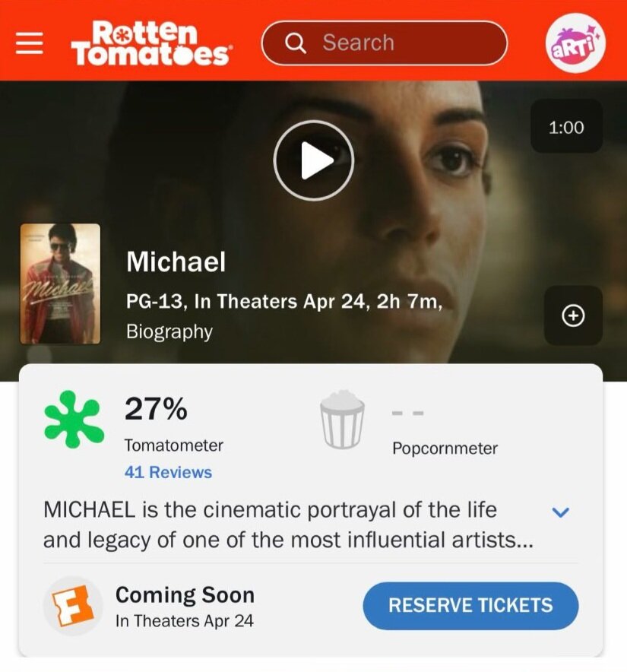Click the Rotten Tomatoes logo
This screenshot has width=627, height=672.
tap(151, 43)
